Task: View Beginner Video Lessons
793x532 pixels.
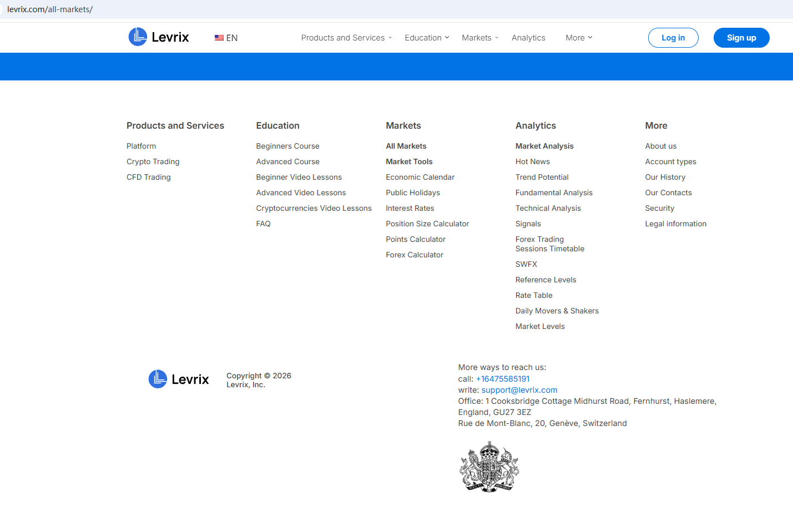Action: click(x=299, y=177)
